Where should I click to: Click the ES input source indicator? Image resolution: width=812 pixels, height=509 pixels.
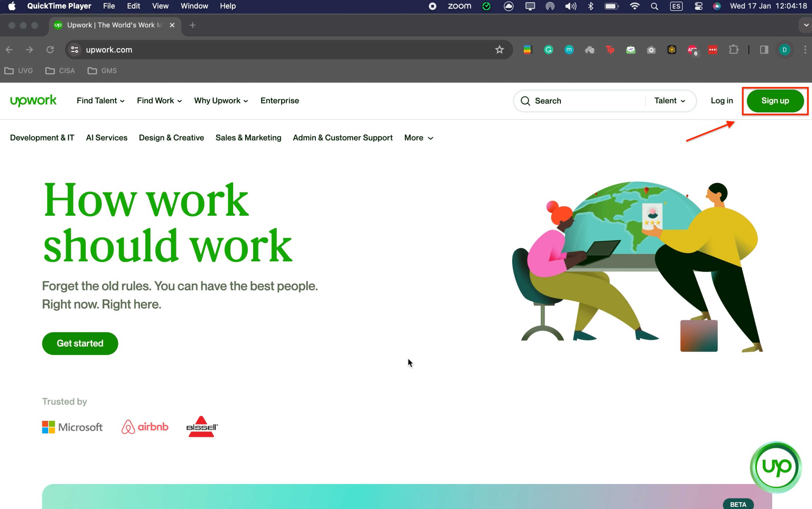click(676, 6)
